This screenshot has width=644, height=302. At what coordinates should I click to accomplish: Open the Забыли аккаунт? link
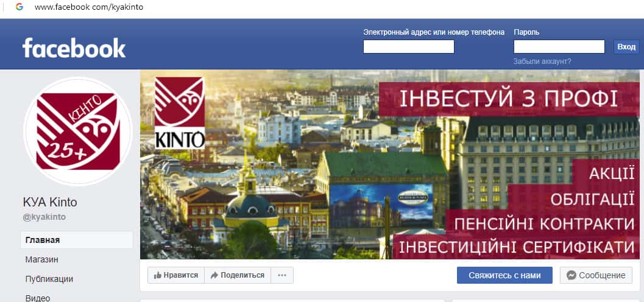(x=542, y=61)
